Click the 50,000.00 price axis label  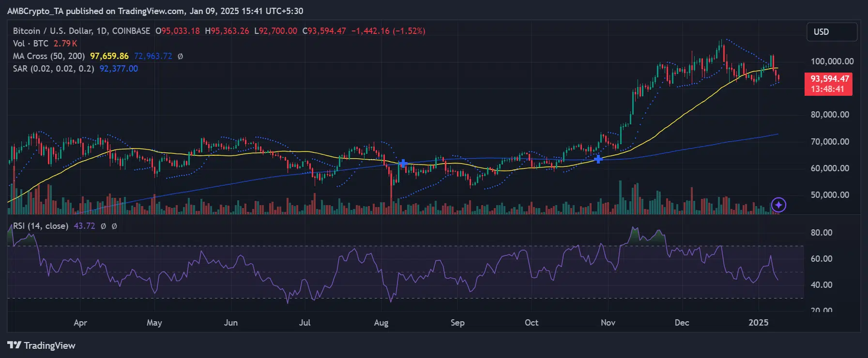click(830, 195)
